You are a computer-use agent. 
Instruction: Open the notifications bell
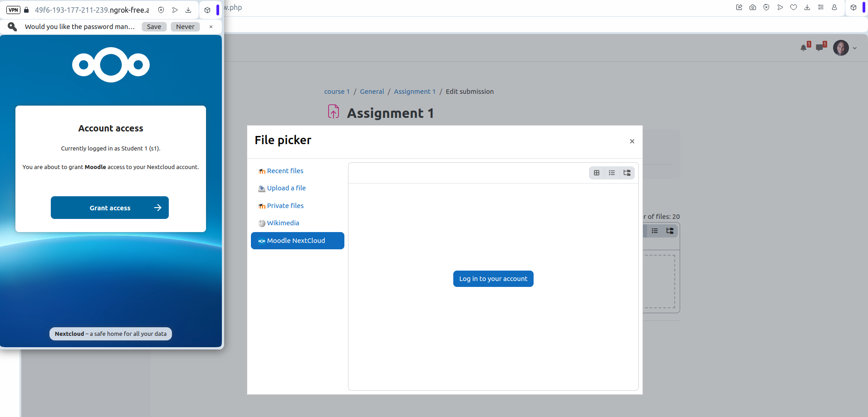[804, 48]
